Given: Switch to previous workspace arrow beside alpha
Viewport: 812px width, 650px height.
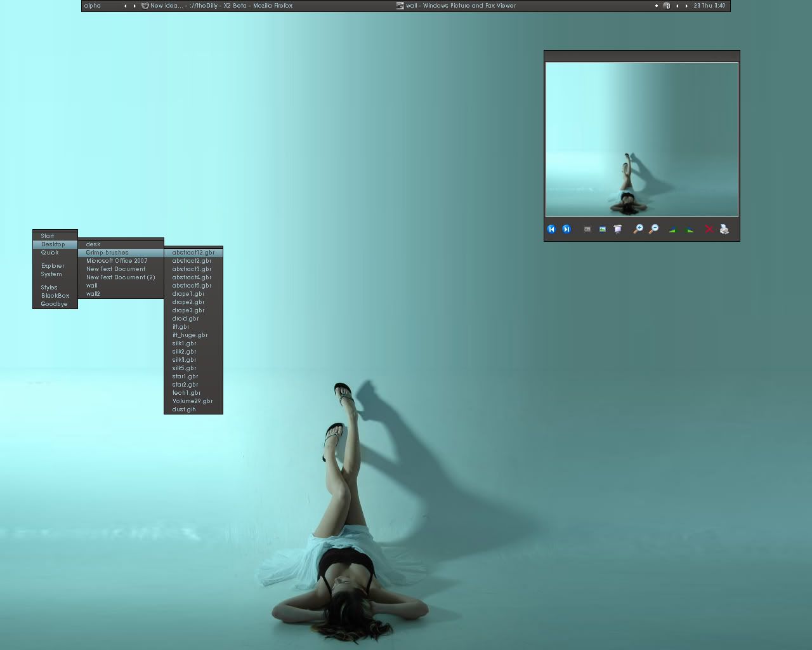Looking at the screenshot, I should (x=125, y=6).
